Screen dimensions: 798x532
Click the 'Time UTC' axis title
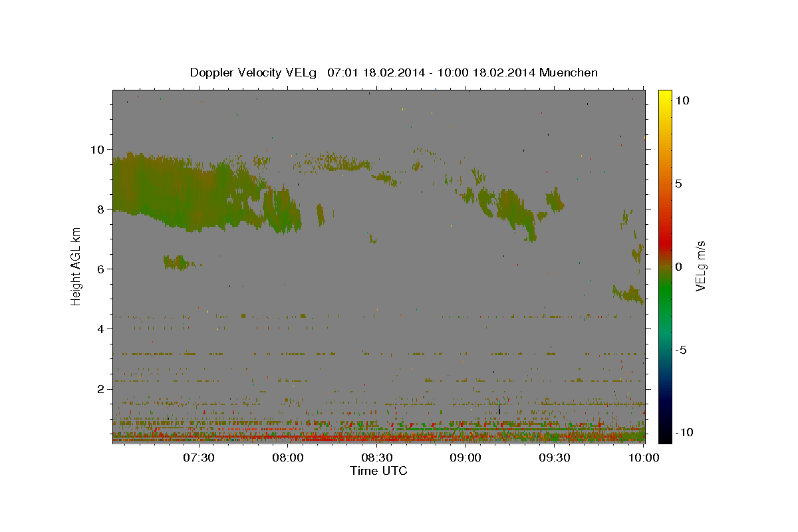[x=378, y=471]
